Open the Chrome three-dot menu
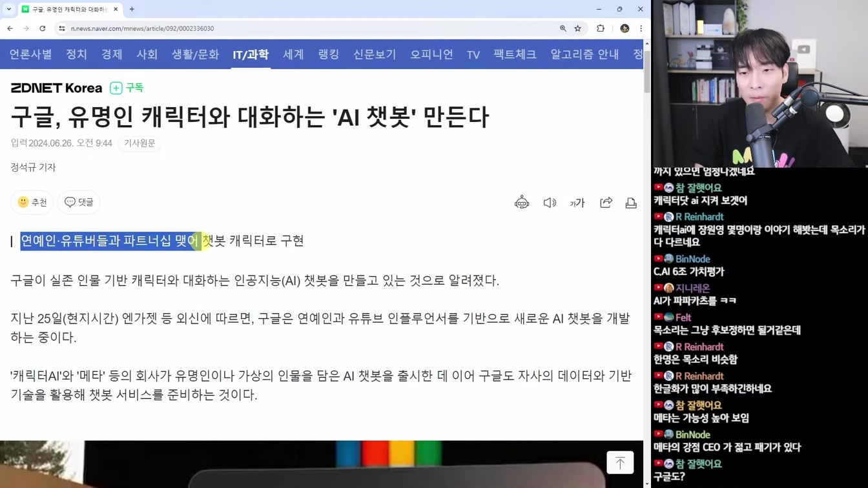868x488 pixels. point(641,28)
